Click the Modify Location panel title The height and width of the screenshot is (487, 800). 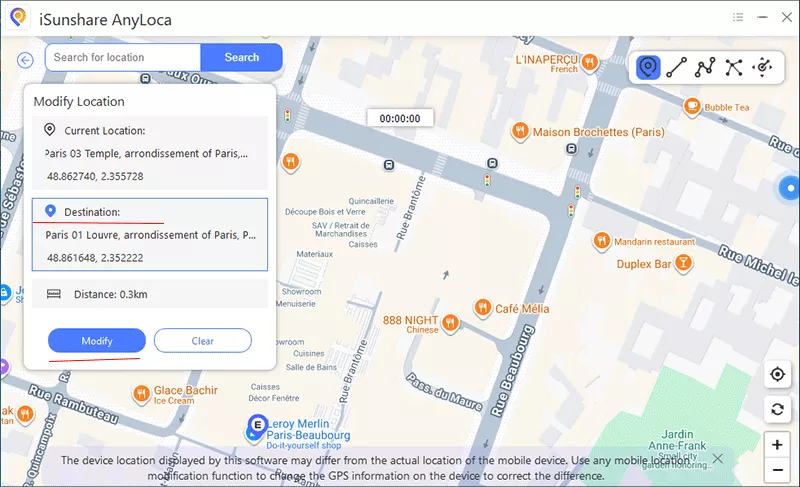point(79,101)
